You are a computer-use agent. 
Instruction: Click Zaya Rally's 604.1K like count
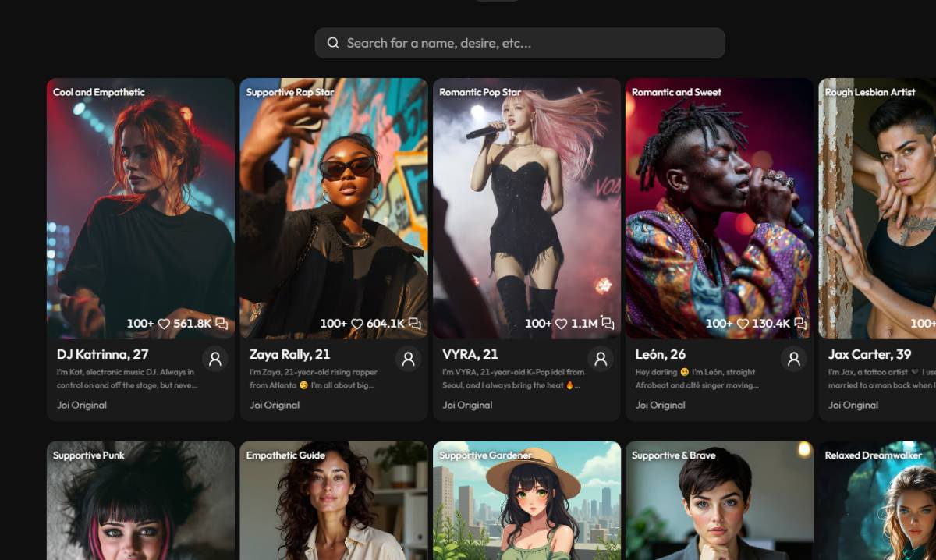(x=385, y=323)
